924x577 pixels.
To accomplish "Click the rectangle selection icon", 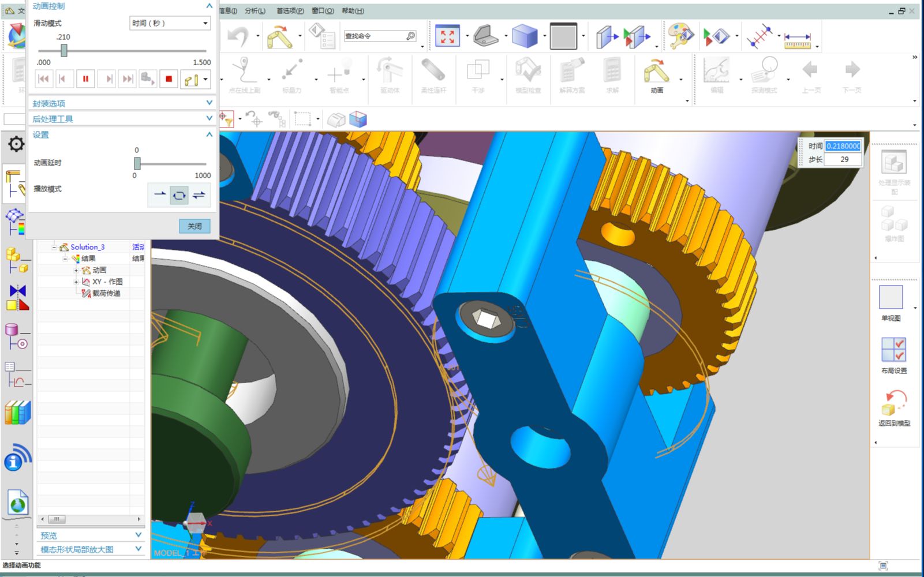I will 302,119.
